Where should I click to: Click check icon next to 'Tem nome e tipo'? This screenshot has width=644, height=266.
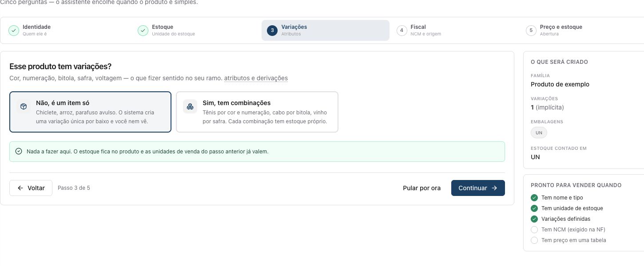coord(534,198)
